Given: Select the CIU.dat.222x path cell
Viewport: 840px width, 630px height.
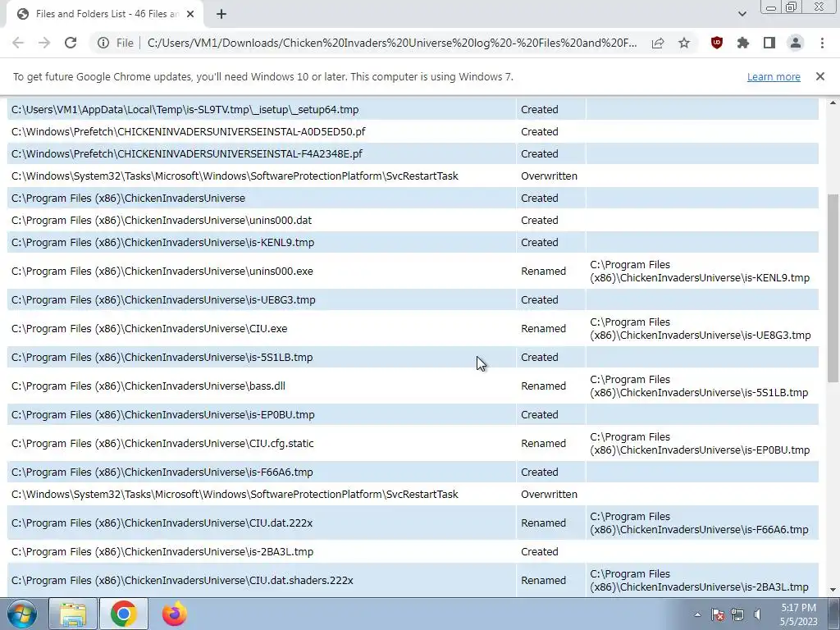Looking at the screenshot, I should tap(262, 523).
